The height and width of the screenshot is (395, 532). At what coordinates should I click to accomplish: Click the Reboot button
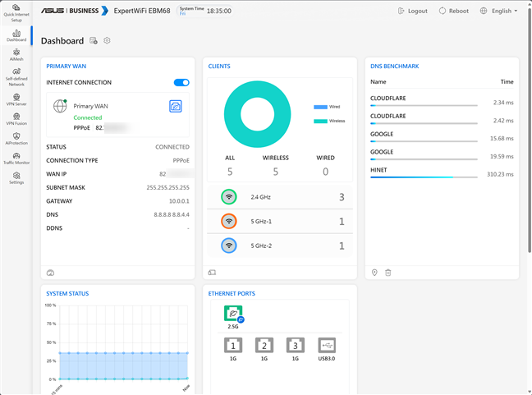tap(454, 11)
